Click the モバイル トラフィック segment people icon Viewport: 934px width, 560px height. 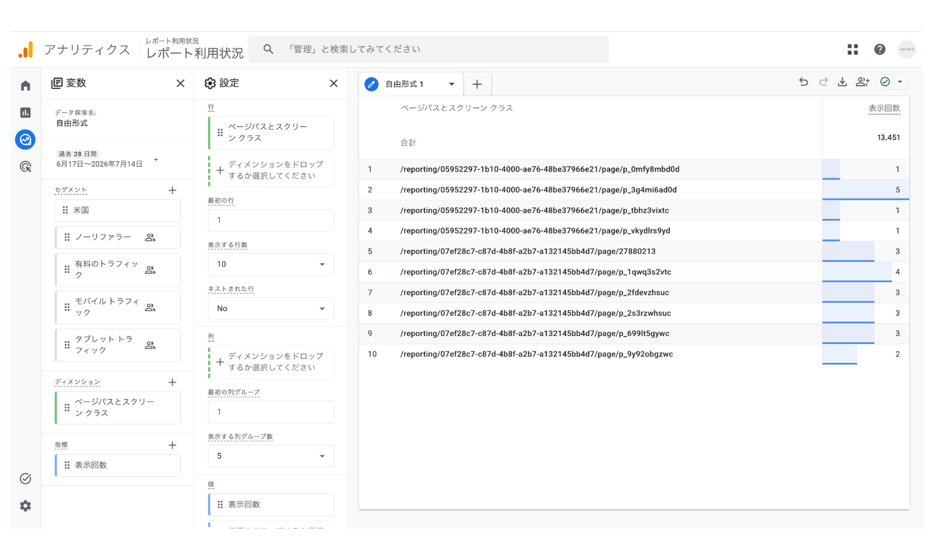(150, 307)
